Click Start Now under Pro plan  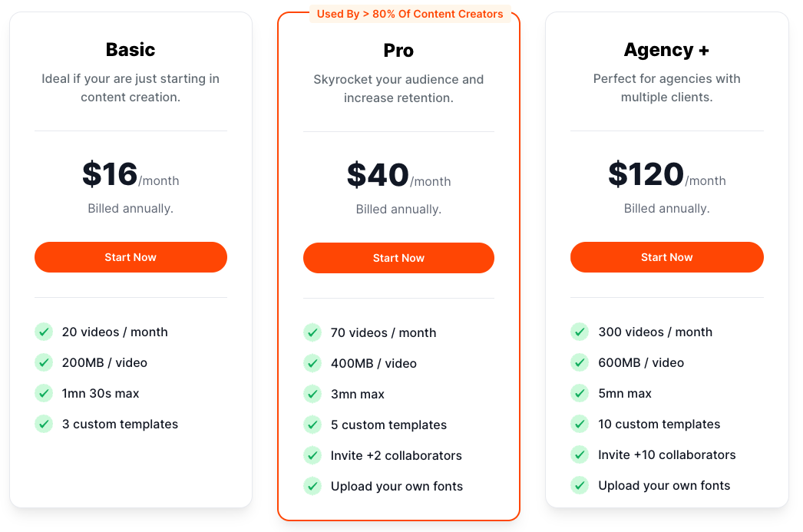tap(398, 258)
